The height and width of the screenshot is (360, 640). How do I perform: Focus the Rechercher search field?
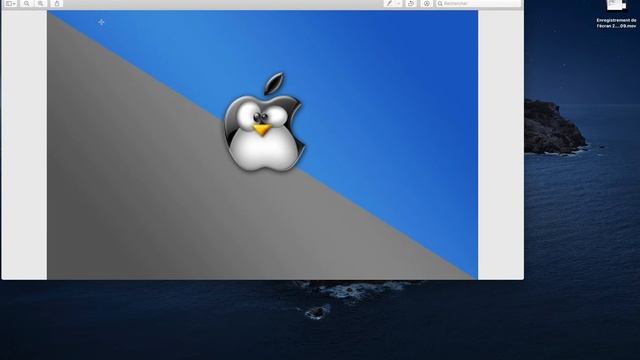(x=478, y=3)
